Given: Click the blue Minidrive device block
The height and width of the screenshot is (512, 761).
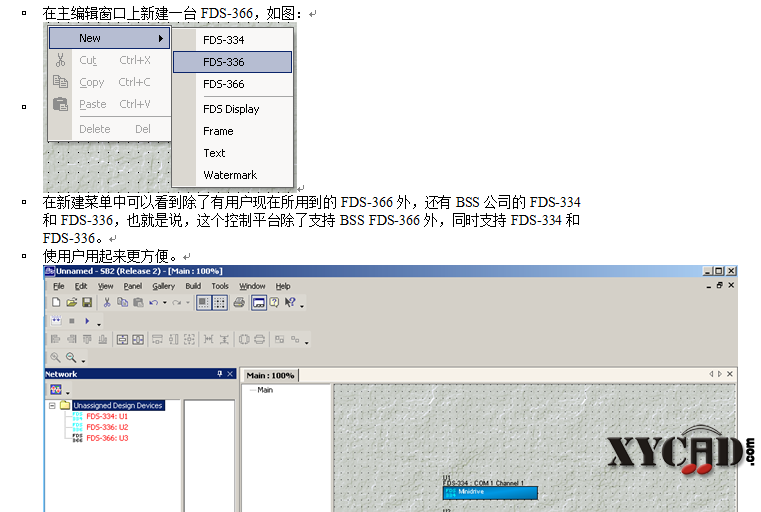Looking at the screenshot, I should pyautogui.click(x=490, y=493).
